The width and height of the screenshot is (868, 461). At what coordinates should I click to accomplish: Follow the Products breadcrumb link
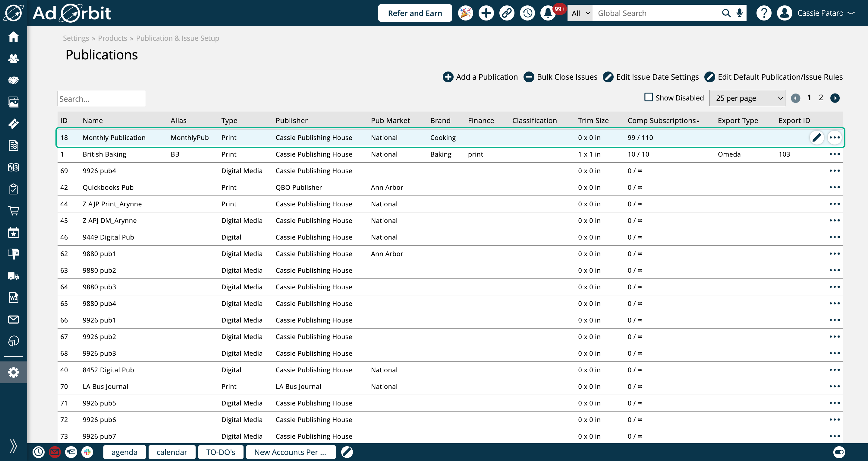(112, 38)
